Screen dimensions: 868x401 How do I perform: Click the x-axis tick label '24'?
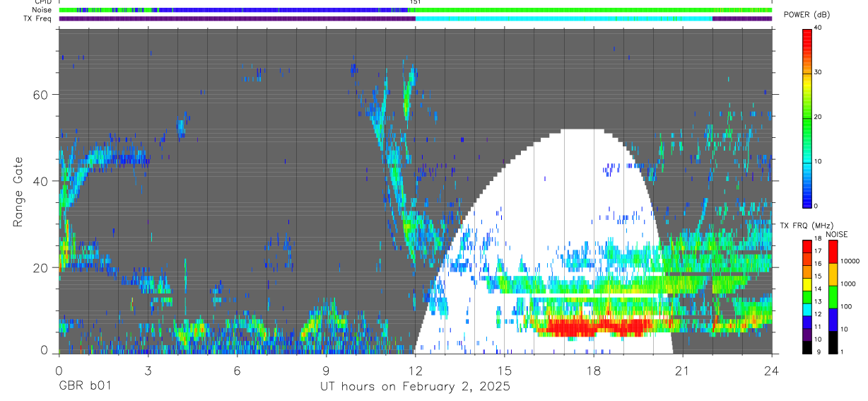(771, 371)
